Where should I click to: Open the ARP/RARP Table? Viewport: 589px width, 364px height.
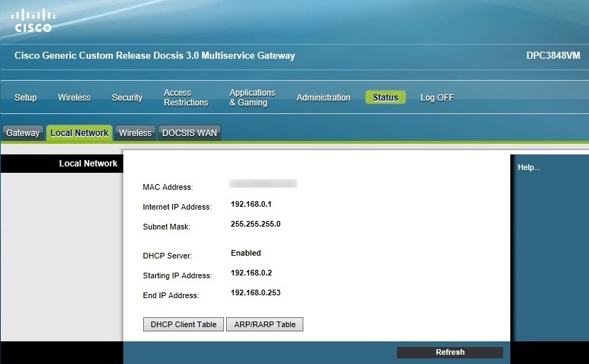coord(265,324)
